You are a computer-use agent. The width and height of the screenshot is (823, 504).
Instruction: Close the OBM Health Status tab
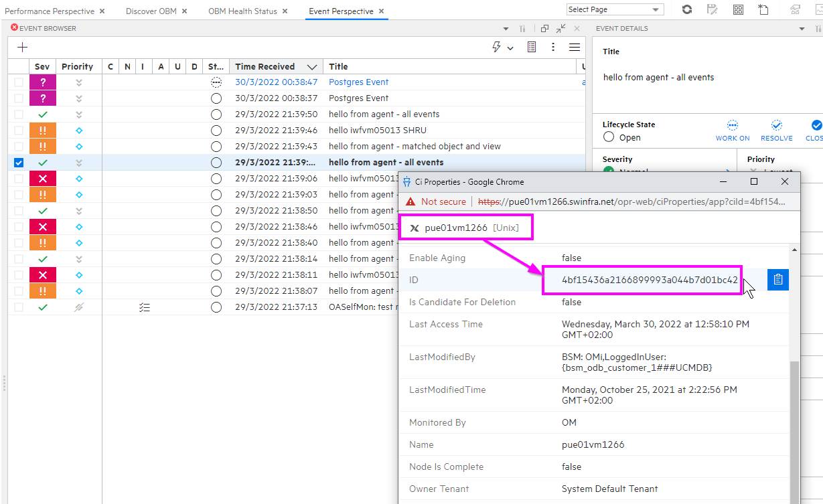tap(285, 11)
